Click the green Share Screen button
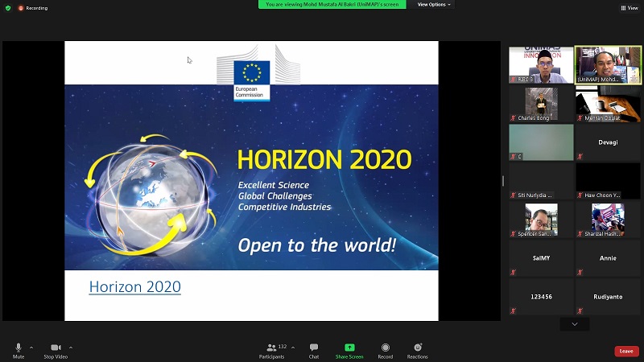This screenshot has width=644, height=362. tap(349, 351)
